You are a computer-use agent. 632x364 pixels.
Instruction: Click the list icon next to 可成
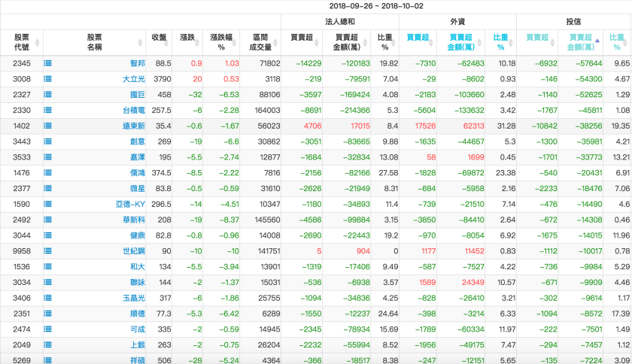pos(48,329)
